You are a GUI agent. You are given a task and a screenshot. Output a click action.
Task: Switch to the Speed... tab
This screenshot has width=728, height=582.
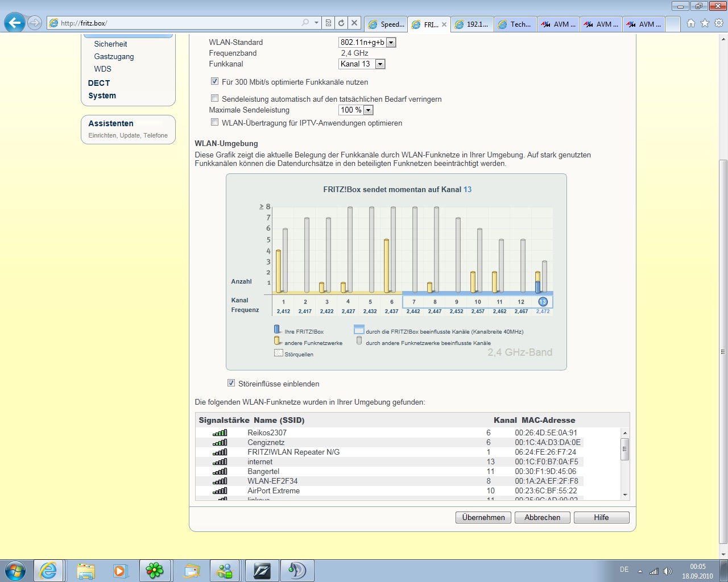coord(386,24)
